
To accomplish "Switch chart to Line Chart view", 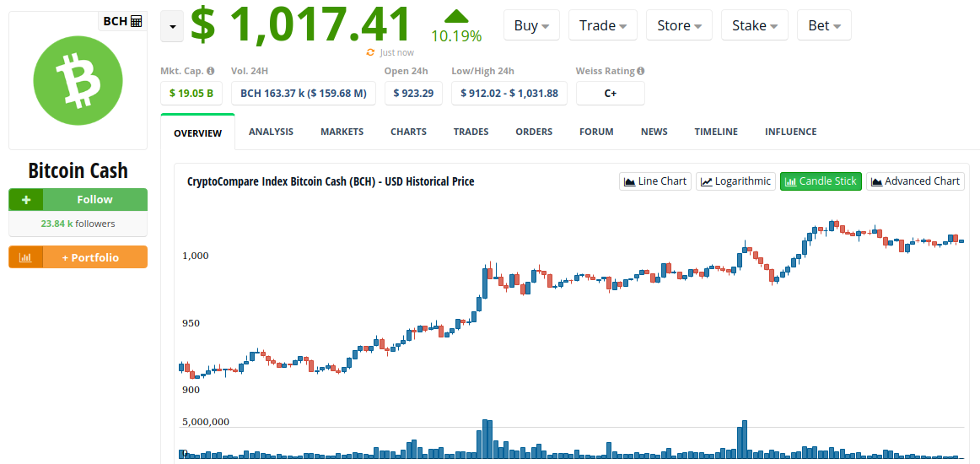I will 655,181.
